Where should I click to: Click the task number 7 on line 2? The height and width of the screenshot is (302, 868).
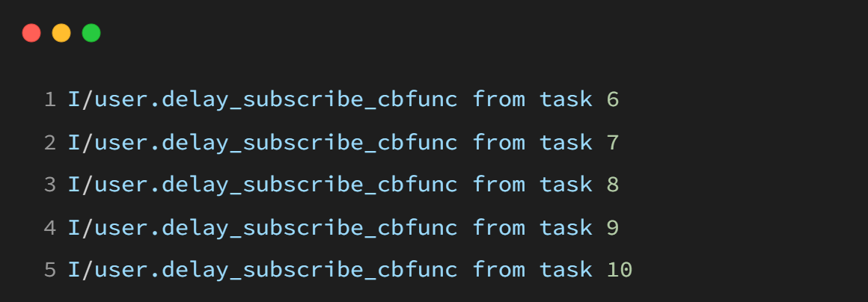613,143
